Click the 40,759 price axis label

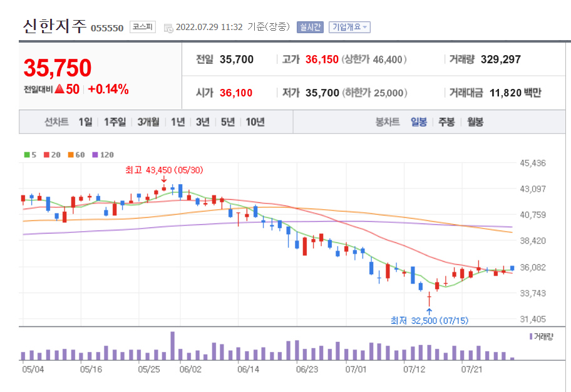[x=533, y=215]
